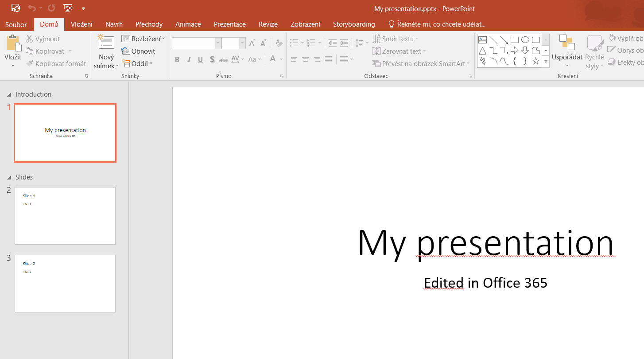The image size is (644, 359).
Task: Apply strikethrough formatting icon
Action: tap(224, 59)
